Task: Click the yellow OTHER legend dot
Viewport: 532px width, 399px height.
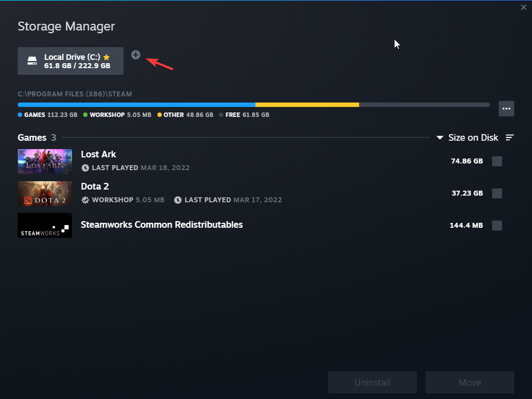Action: [x=160, y=115]
